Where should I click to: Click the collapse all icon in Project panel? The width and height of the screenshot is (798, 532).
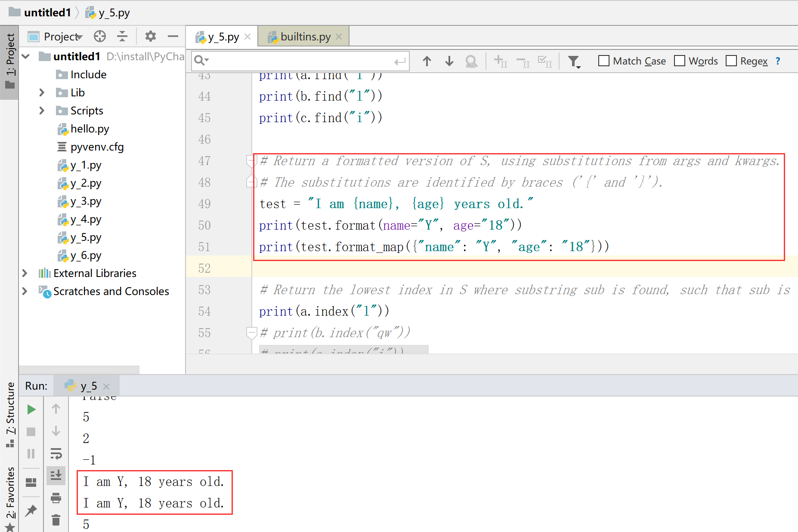click(x=122, y=37)
